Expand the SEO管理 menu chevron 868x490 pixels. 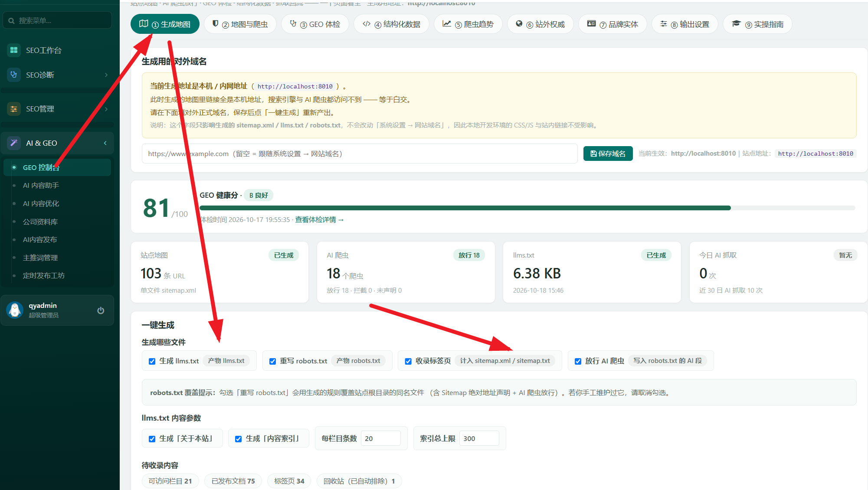click(x=106, y=109)
